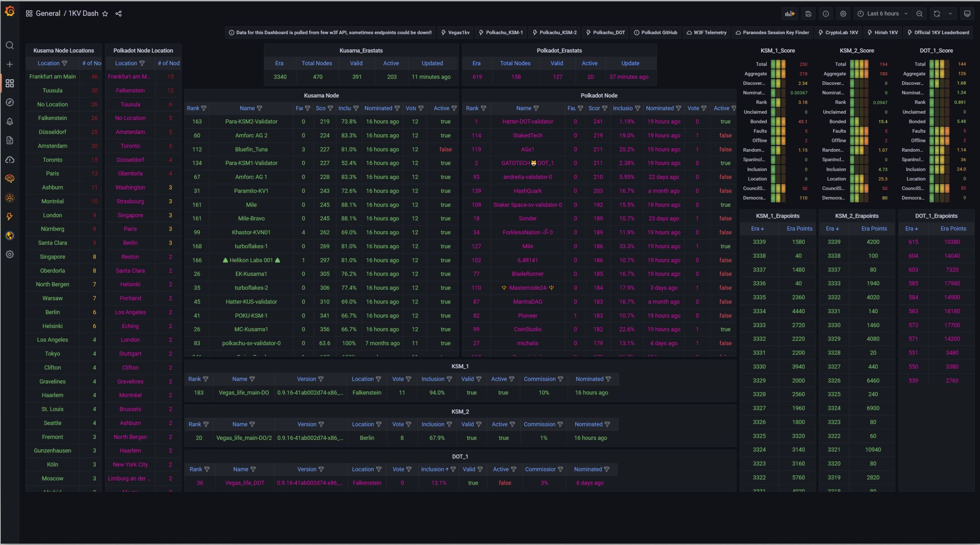
Task: Share dashboard via share icon
Action: (118, 14)
